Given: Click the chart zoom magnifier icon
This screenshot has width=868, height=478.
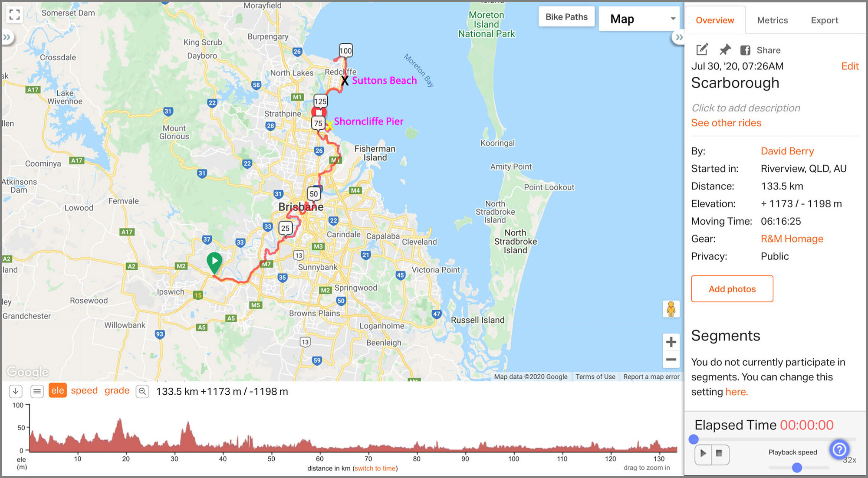Looking at the screenshot, I should pyautogui.click(x=142, y=391).
